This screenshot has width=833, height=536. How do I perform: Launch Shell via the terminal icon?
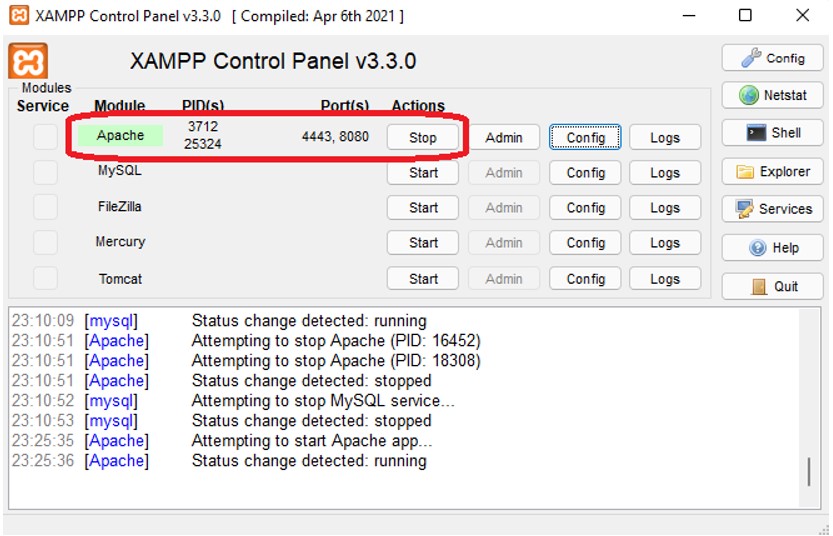772,133
